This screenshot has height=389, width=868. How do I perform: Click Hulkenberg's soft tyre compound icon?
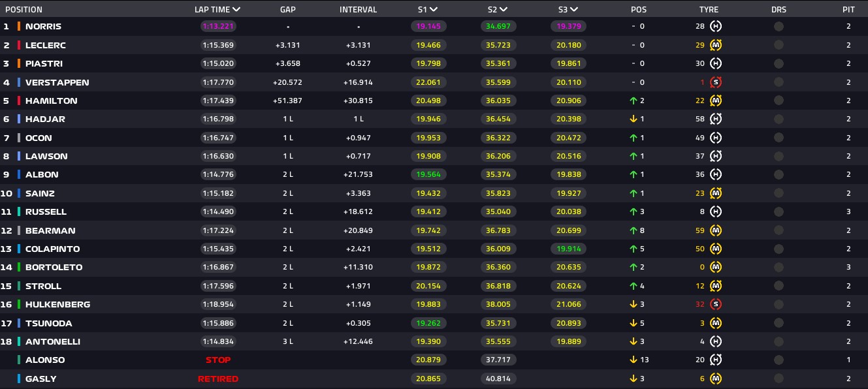point(716,305)
